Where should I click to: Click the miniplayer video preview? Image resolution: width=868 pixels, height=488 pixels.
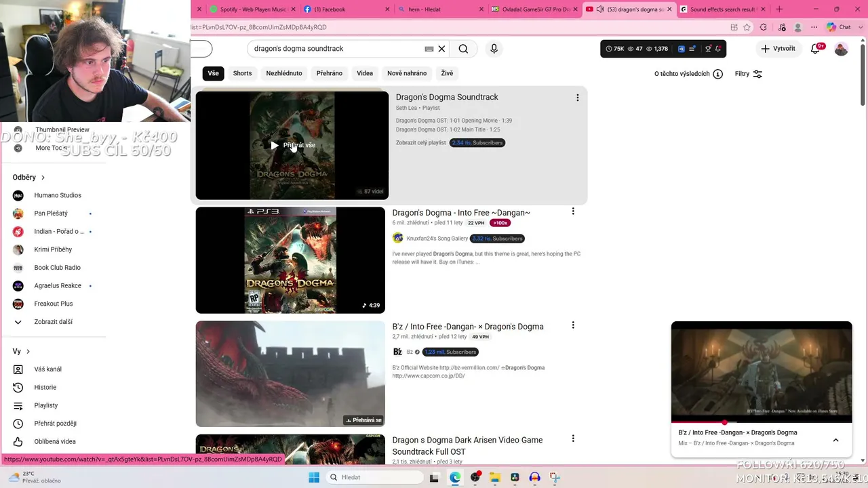click(x=762, y=372)
